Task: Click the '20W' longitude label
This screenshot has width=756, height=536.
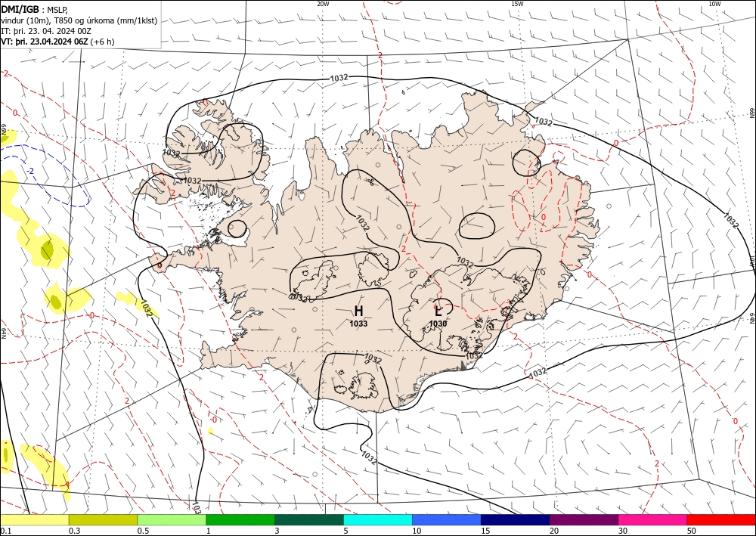Action: 323,4
